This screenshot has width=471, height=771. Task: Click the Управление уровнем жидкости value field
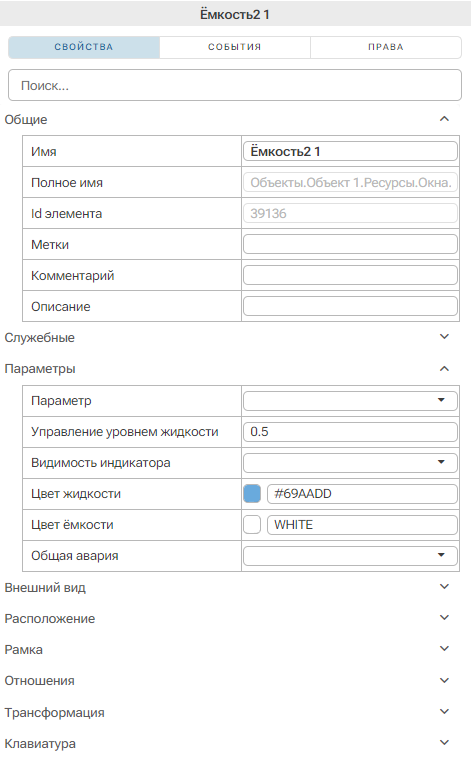coord(350,432)
